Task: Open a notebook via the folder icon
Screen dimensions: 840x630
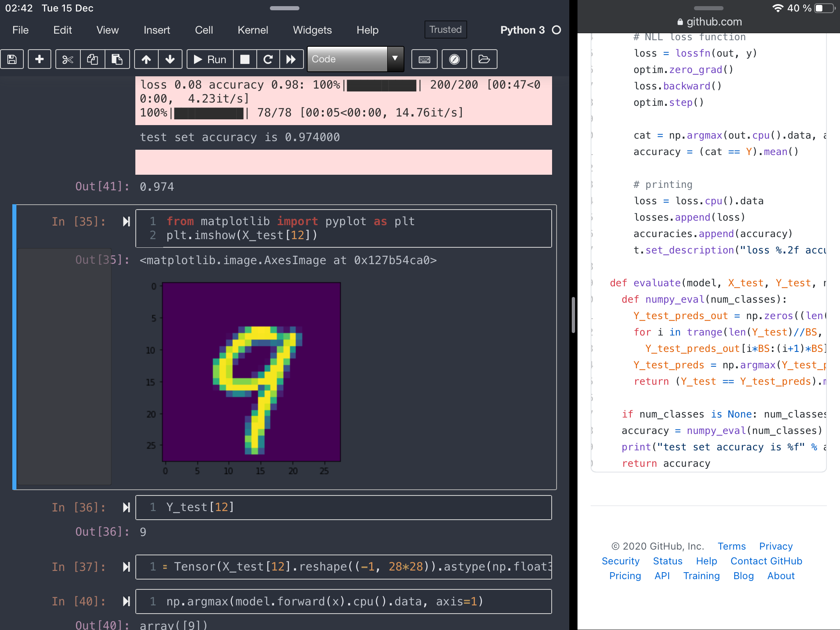Action: [x=484, y=59]
